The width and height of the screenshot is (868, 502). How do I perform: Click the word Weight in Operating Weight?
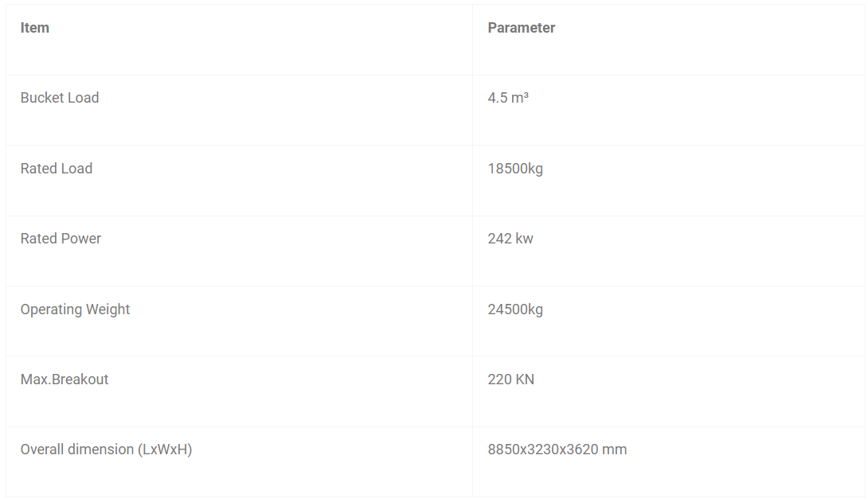click(108, 309)
